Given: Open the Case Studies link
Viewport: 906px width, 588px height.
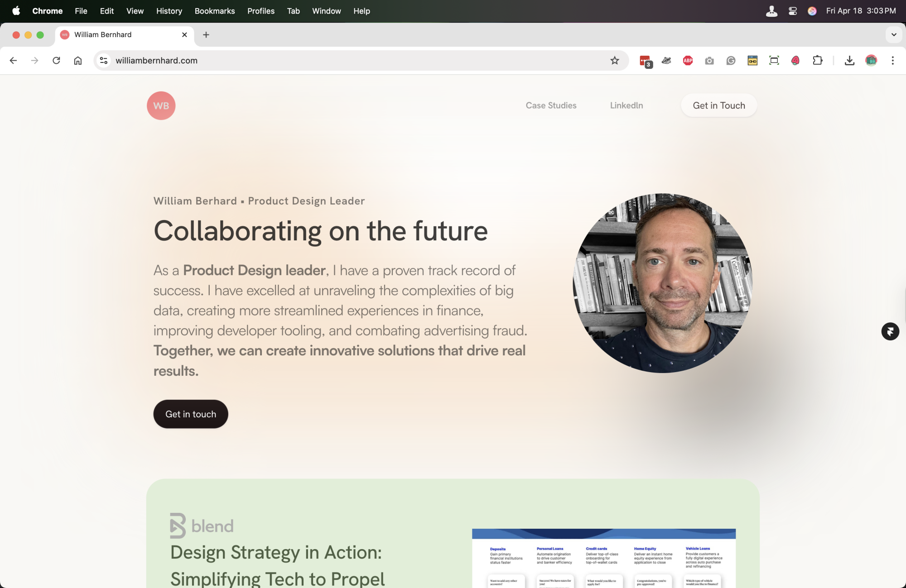Looking at the screenshot, I should coord(551,105).
